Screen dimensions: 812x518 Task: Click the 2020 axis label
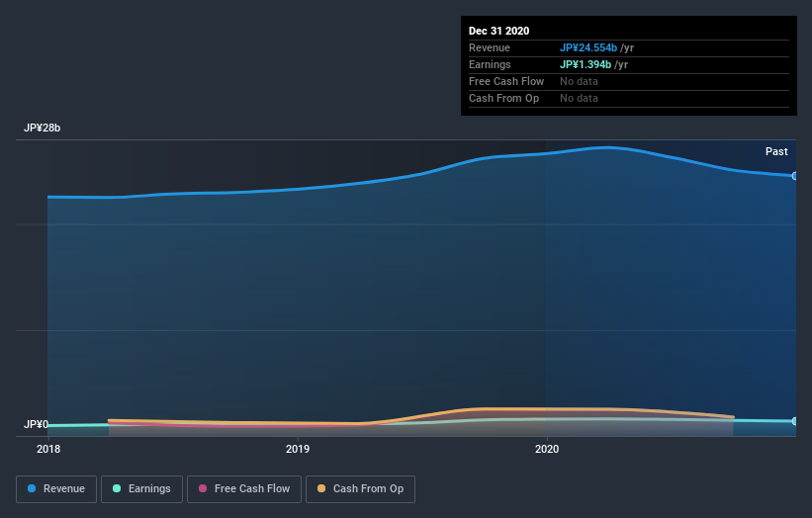[547, 449]
